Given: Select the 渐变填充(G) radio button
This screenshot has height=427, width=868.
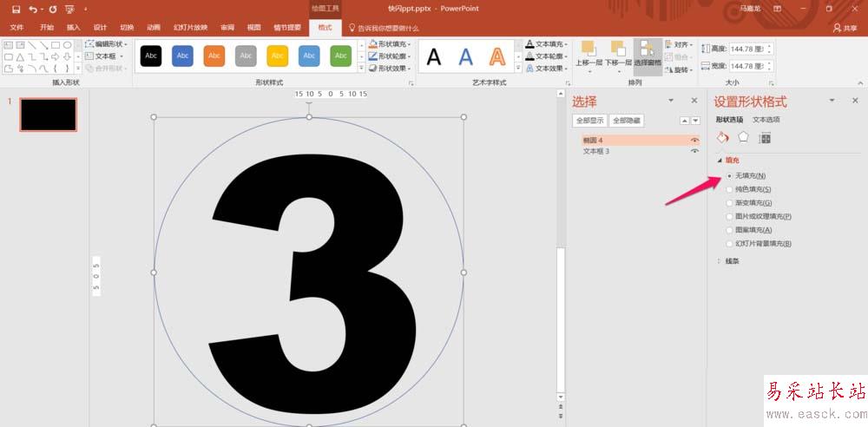Looking at the screenshot, I should pos(729,203).
